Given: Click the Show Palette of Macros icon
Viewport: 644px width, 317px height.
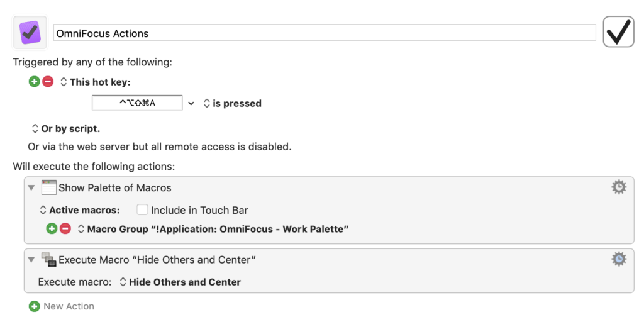Looking at the screenshot, I should [x=48, y=187].
